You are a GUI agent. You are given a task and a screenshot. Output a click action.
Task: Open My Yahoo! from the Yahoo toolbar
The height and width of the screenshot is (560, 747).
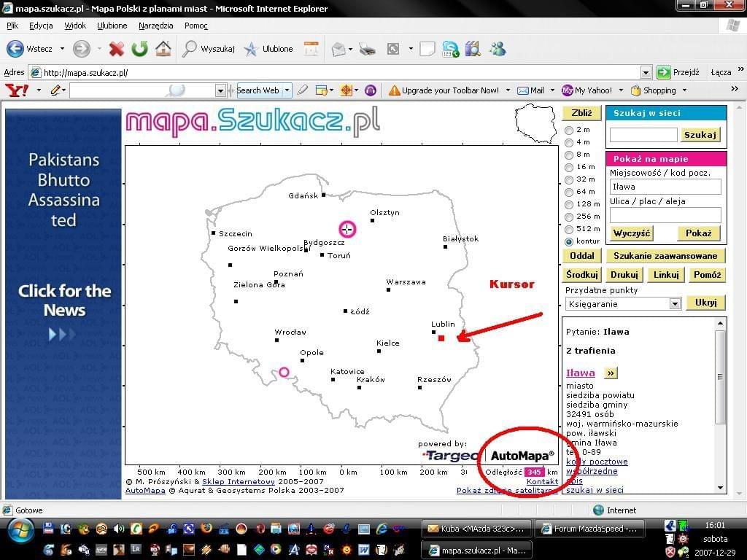coord(587,90)
